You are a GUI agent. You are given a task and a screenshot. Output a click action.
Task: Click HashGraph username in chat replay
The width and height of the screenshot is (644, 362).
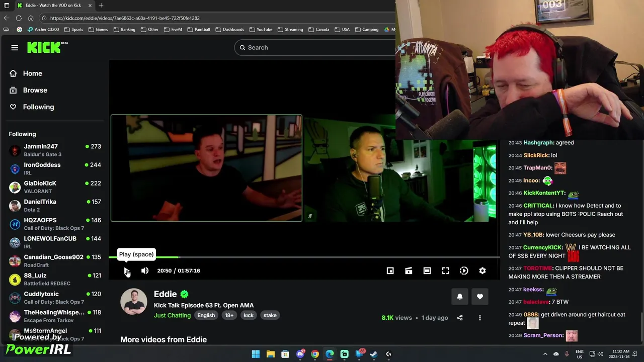(538, 143)
